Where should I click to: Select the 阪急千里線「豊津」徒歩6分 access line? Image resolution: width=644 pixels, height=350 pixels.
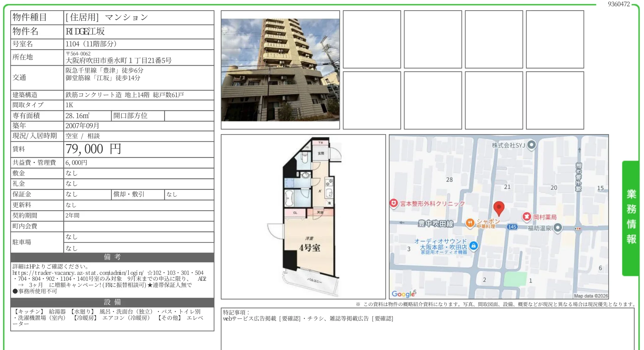coord(104,71)
